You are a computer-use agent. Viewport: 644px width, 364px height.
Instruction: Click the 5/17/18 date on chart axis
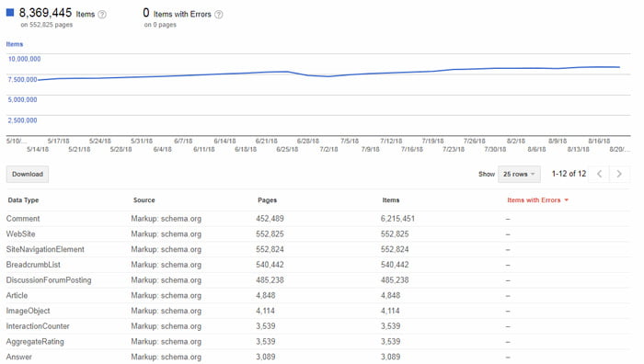click(x=58, y=142)
